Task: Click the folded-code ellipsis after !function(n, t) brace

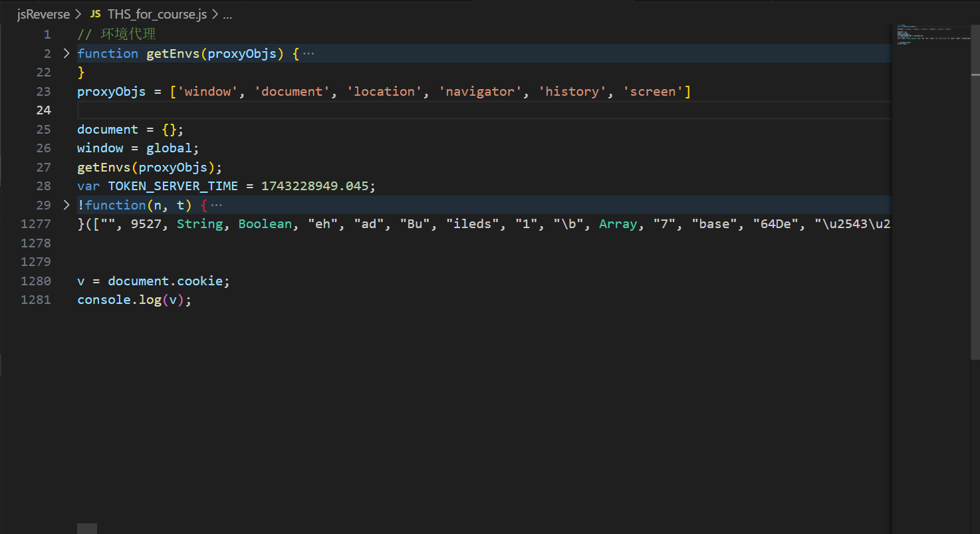Action: 217,205
